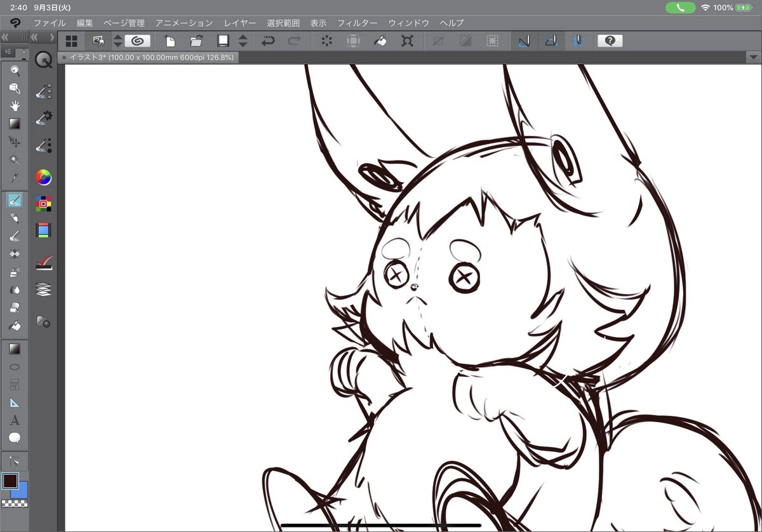
Task: Click the up-down arrows beside swirl icon
Action: (x=117, y=41)
